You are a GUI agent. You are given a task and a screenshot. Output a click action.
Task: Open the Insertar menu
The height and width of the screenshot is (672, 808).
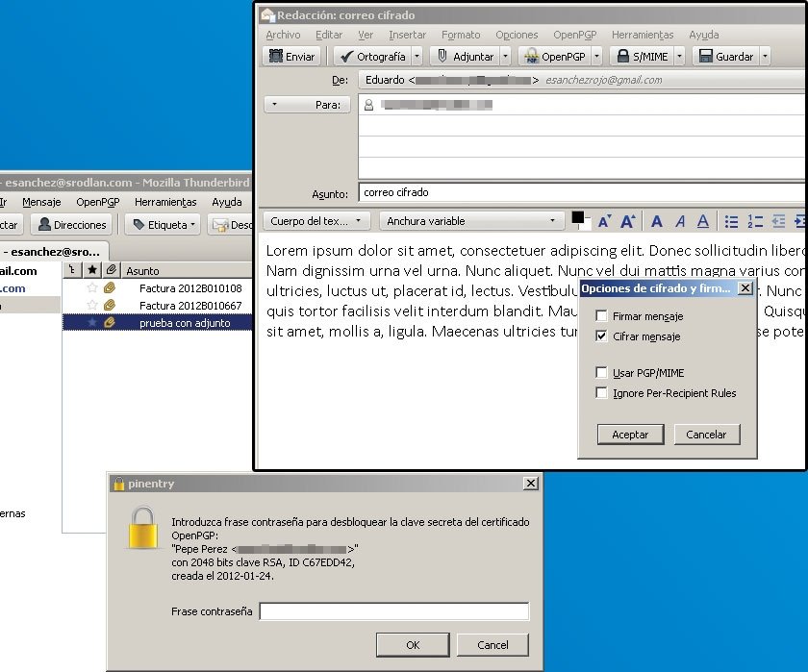(x=407, y=35)
